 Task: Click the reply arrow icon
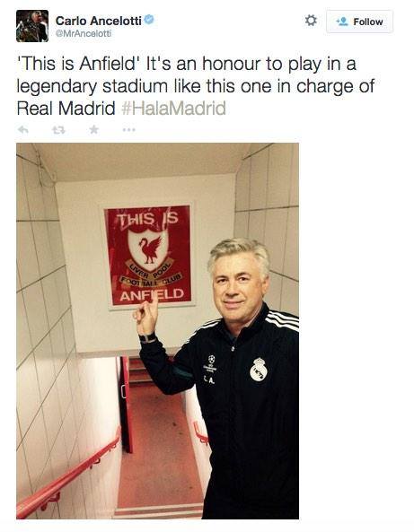point(22,129)
